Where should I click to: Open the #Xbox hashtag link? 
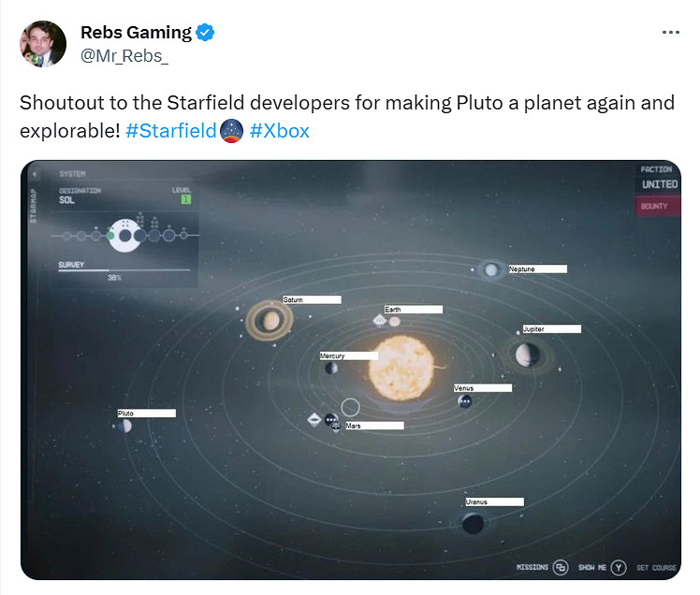point(279,131)
